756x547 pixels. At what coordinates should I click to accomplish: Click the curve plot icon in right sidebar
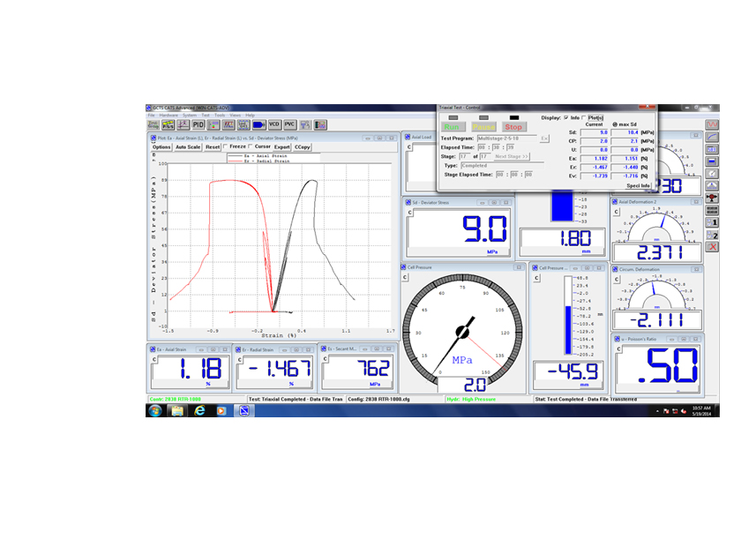(x=712, y=138)
